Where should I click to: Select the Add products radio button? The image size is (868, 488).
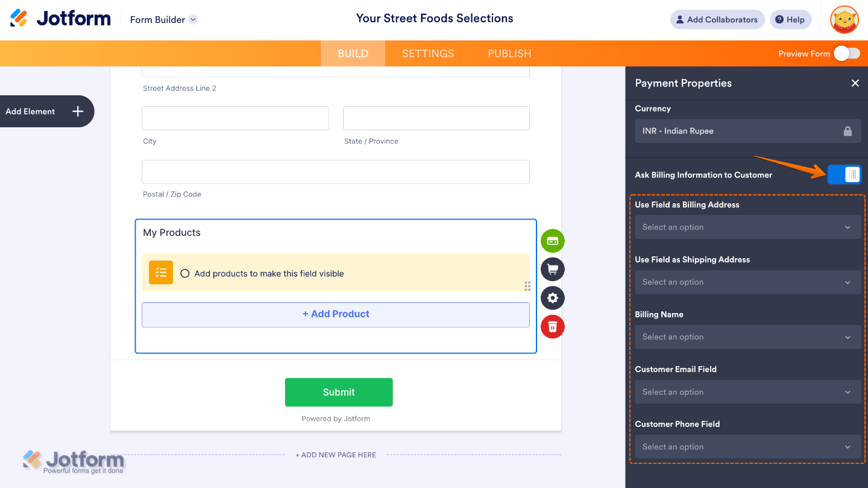tap(184, 273)
